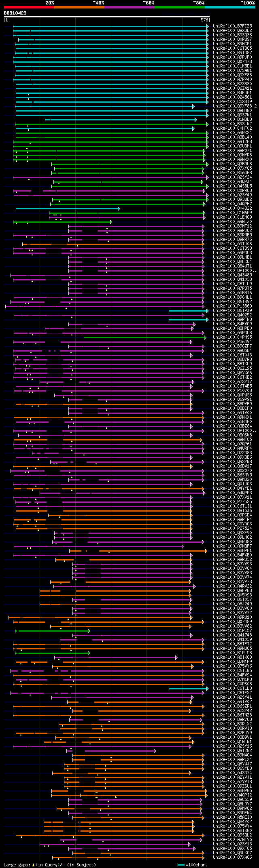Select the UniRef100_P36494 label

pos(232,341)
